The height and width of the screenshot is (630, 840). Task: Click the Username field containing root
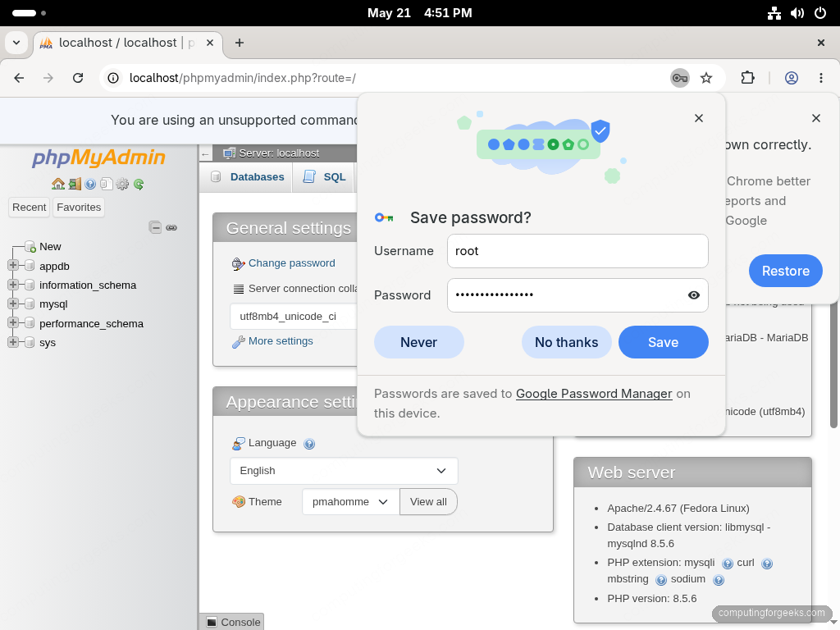pos(577,251)
